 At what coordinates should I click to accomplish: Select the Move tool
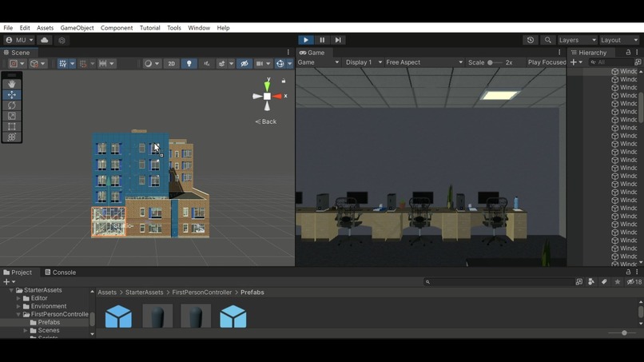coord(11,94)
